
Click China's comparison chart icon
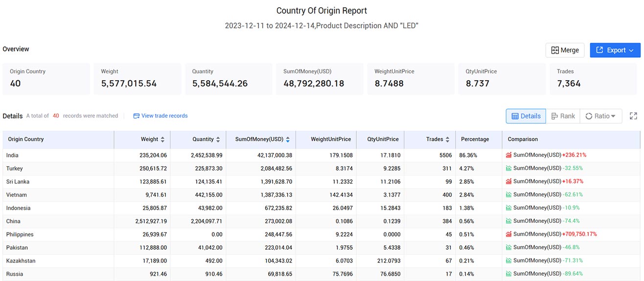[509, 221]
